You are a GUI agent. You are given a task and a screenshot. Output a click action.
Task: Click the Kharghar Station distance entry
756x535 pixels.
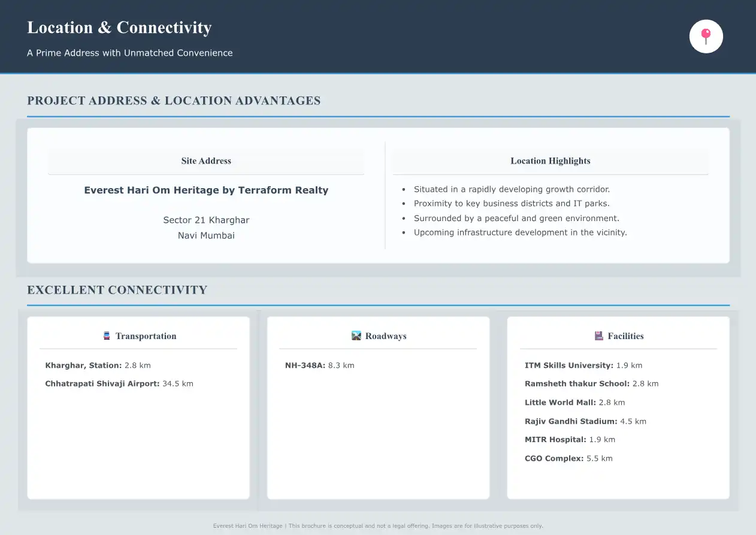98,365
